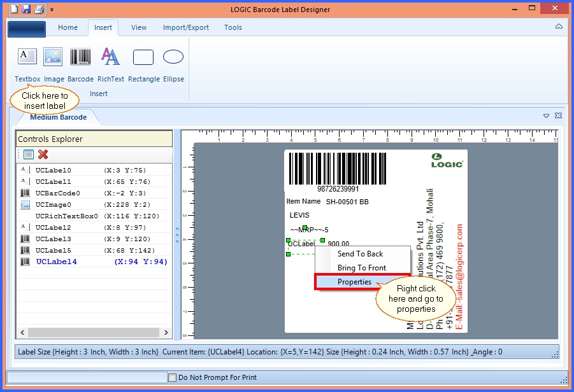Click the Label Size text in status bar
Screen dimensions: 574x392
click(x=88, y=352)
